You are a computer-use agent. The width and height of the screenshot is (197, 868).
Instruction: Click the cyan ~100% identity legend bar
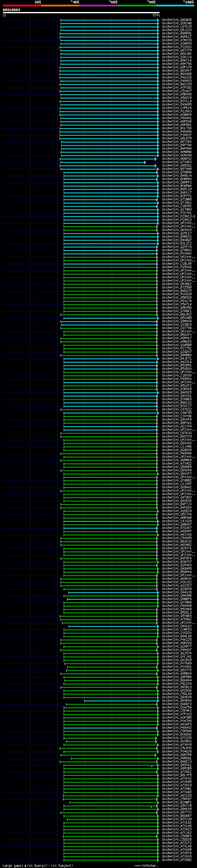[x=175, y=6]
